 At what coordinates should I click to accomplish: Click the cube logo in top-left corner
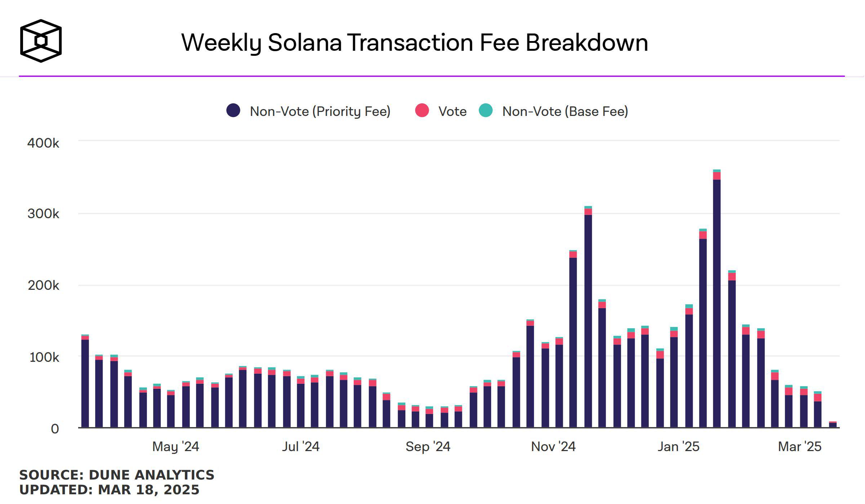pyautogui.click(x=41, y=41)
